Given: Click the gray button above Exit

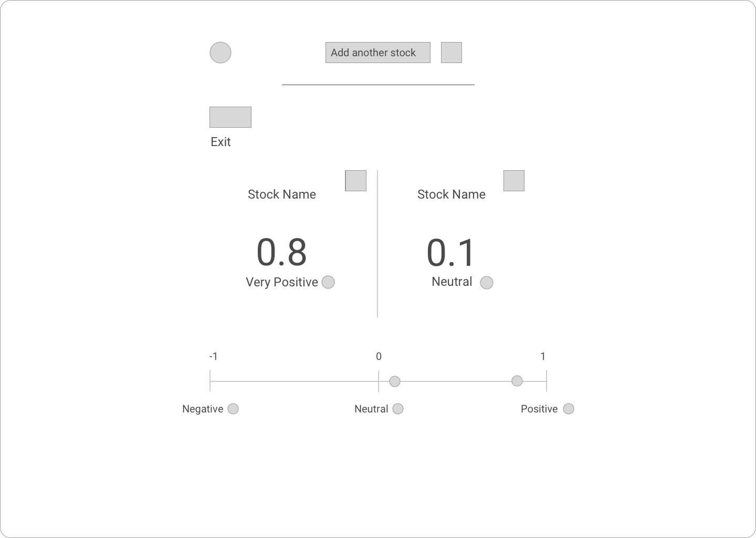Looking at the screenshot, I should 230,117.
